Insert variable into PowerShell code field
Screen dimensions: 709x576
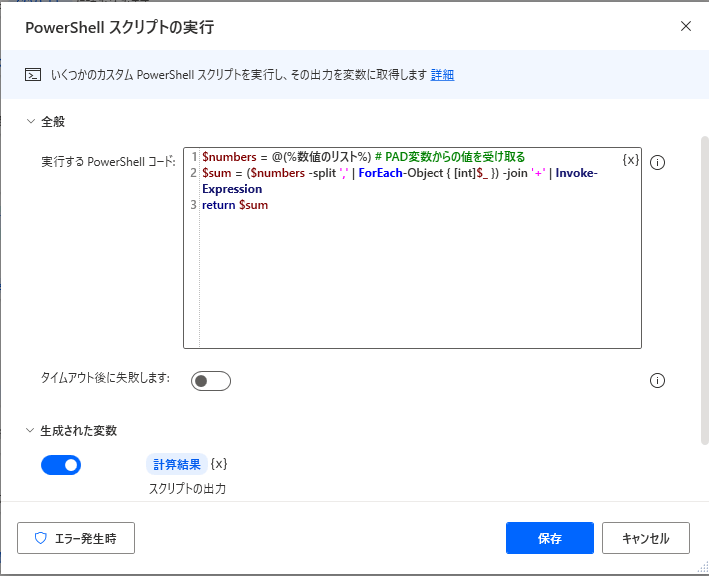click(630, 160)
